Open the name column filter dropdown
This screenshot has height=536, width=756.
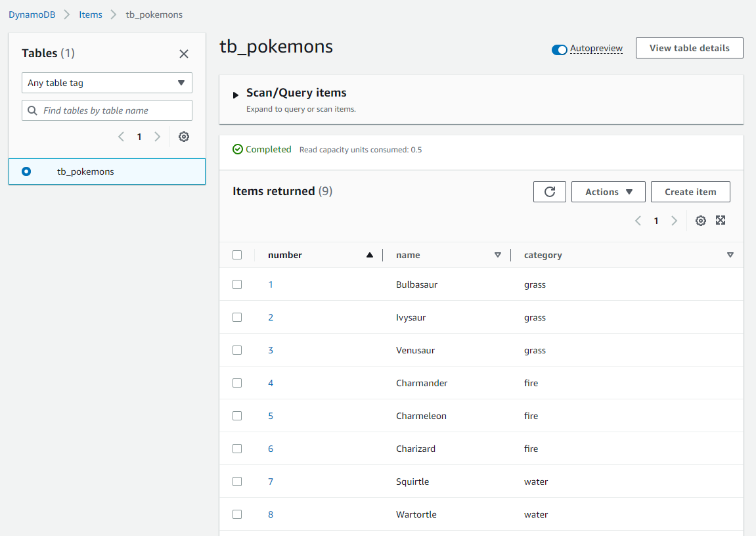[x=498, y=254]
